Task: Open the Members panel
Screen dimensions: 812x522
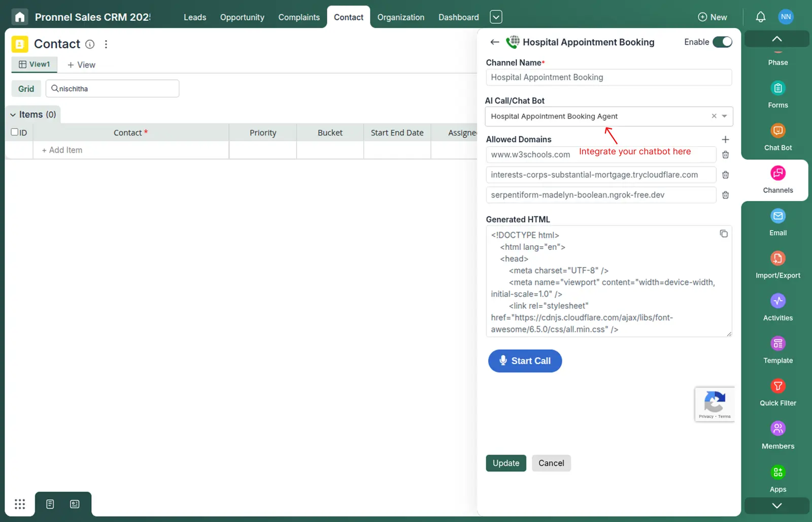Action: (x=777, y=434)
